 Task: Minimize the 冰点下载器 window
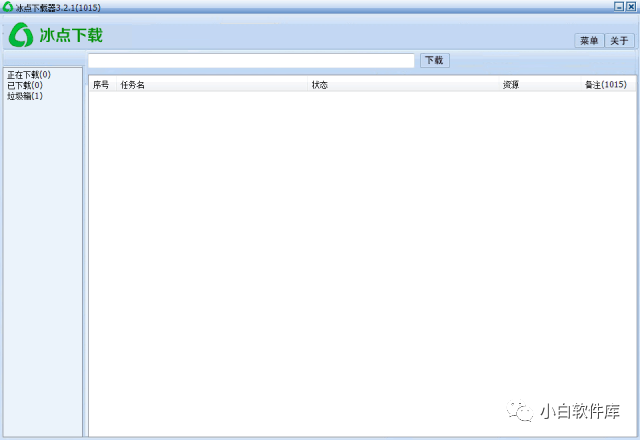(619, 7)
